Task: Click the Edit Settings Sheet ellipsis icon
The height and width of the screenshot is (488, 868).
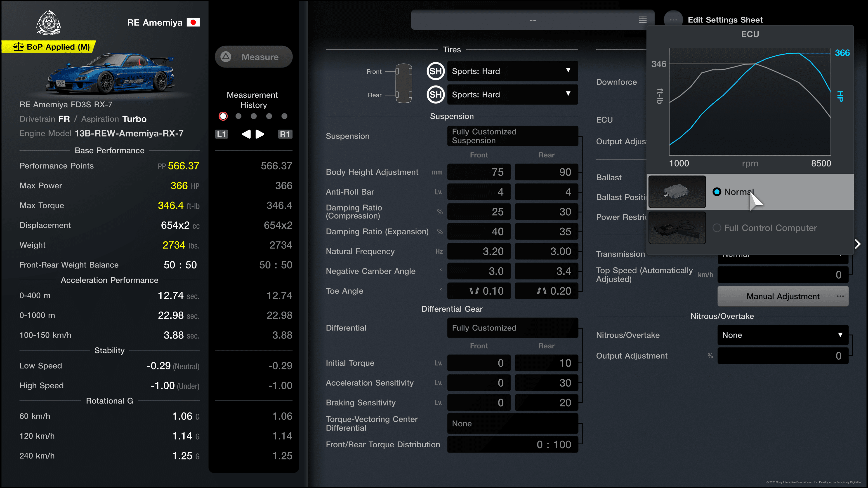Action: tap(673, 19)
